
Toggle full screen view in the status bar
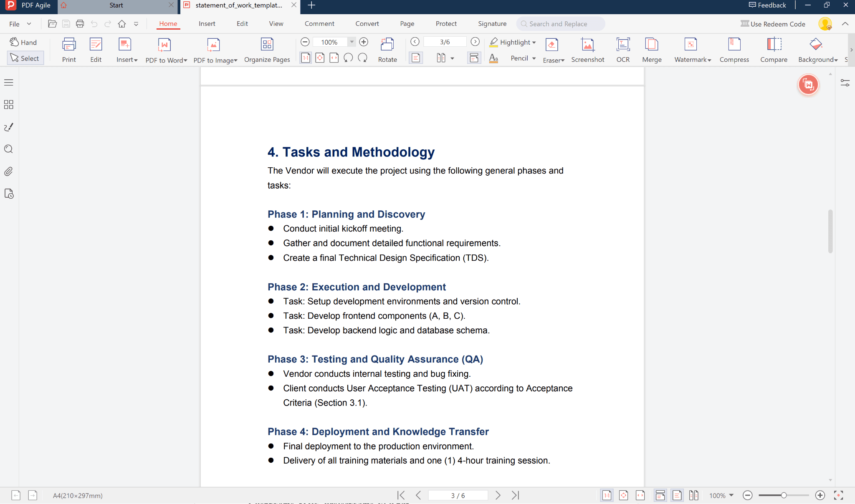pyautogui.click(x=838, y=495)
